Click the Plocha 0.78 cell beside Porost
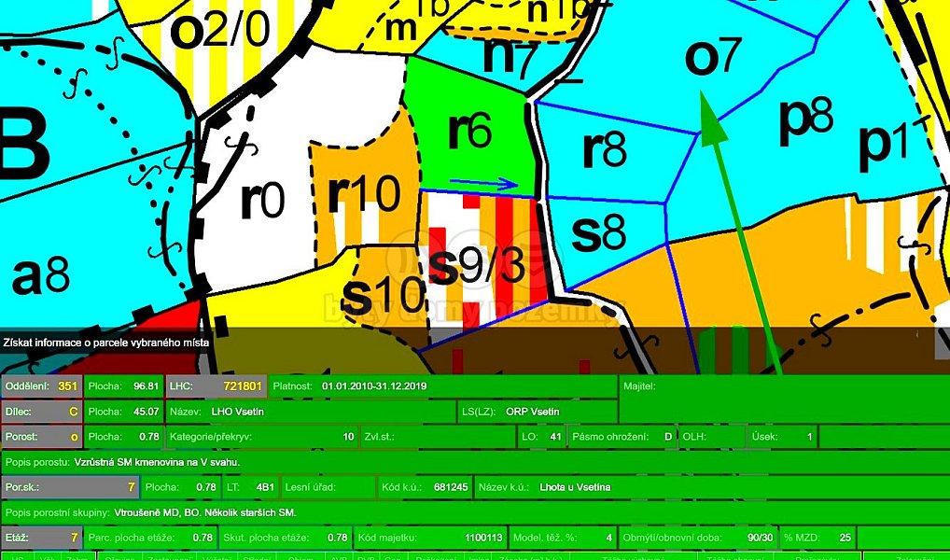This screenshot has height=560, width=950. click(123, 437)
